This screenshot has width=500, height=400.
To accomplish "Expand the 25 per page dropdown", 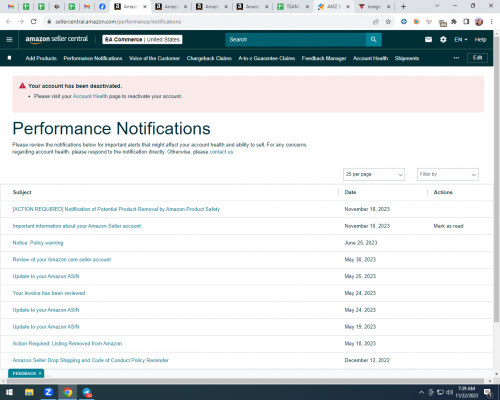I will (x=374, y=174).
